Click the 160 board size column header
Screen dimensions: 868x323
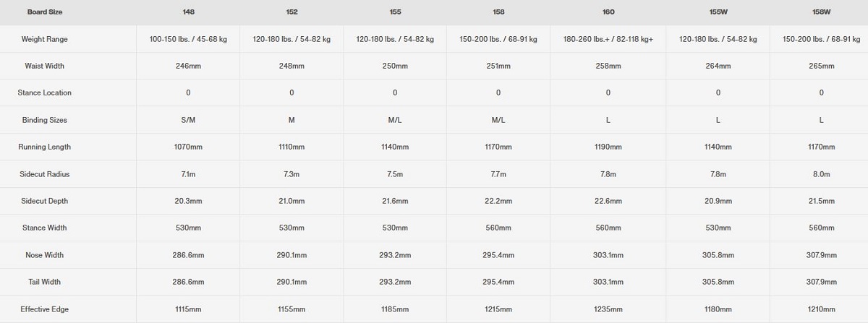click(x=608, y=12)
